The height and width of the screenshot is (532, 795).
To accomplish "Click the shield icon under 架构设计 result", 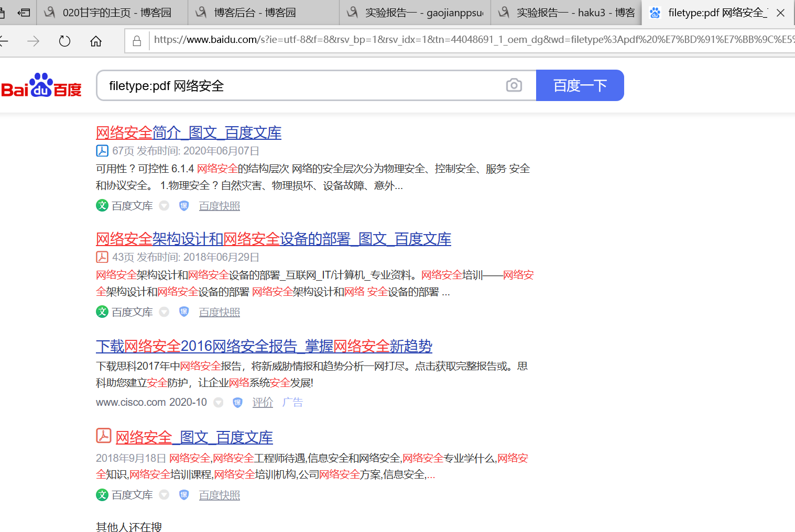I will pos(184,312).
